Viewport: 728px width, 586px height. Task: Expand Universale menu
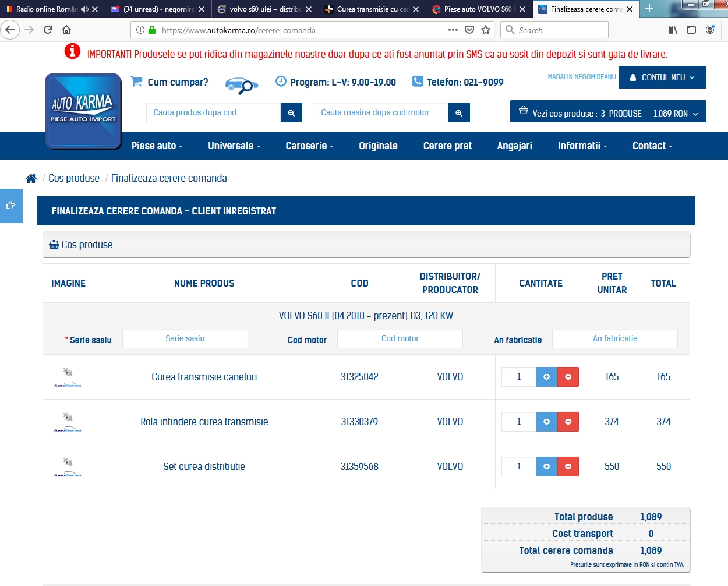[234, 146]
